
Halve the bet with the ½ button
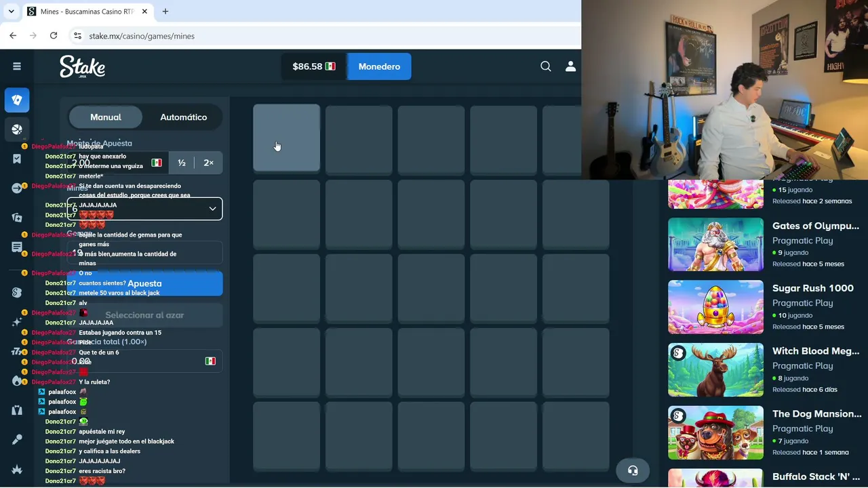(182, 163)
